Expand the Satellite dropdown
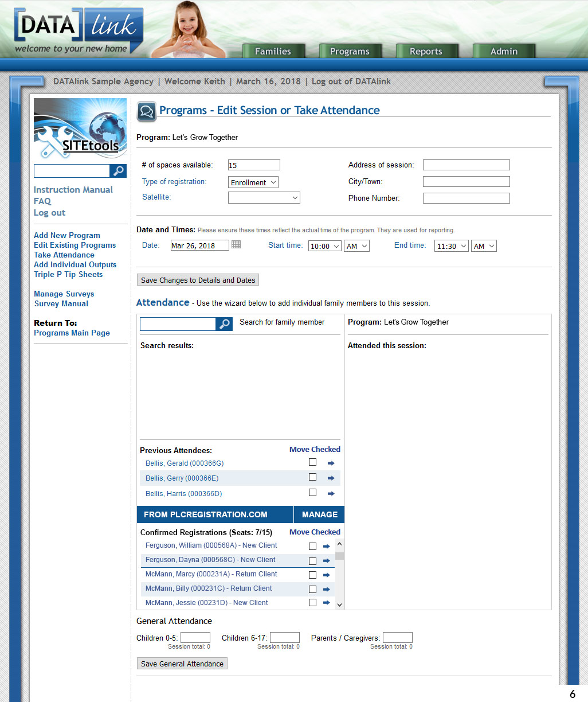Viewport: 588px width, 702px height. 264,198
